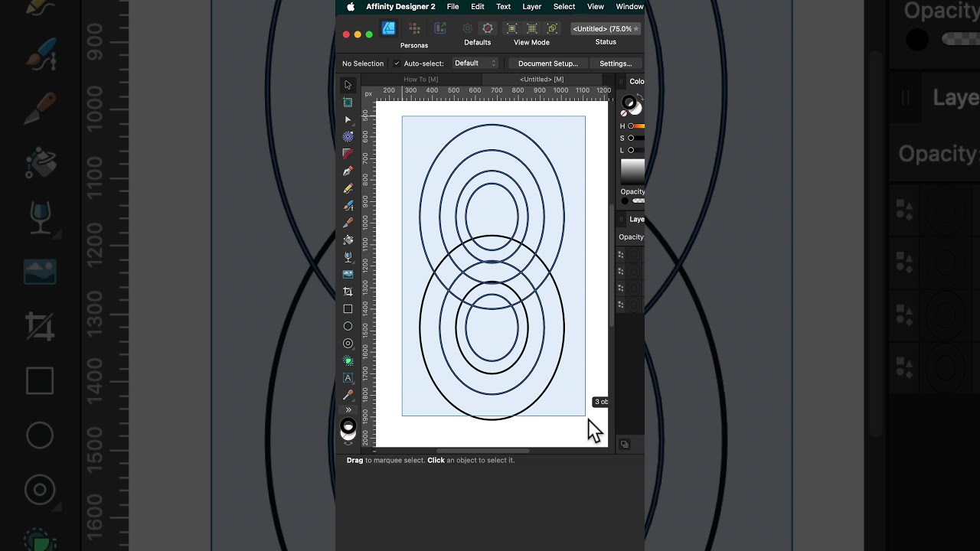Click the H hue slider
Viewport: 980px width, 551px height.
coord(636,126)
